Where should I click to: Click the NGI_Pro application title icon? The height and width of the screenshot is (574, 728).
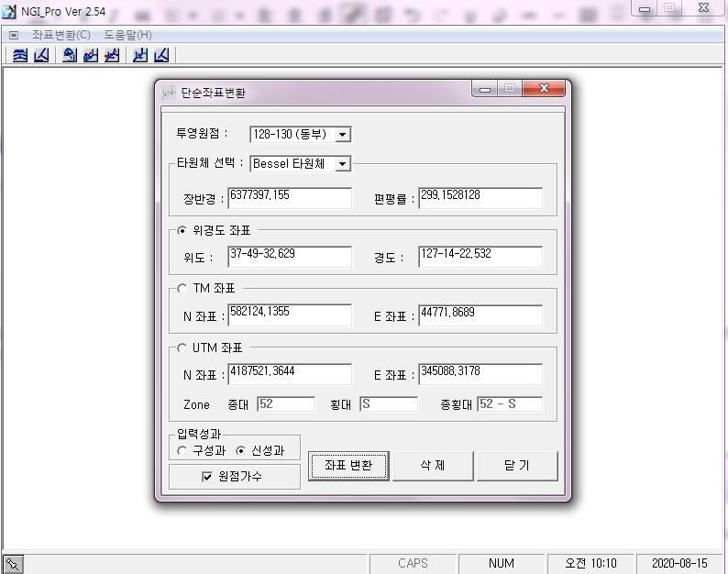(x=9, y=11)
